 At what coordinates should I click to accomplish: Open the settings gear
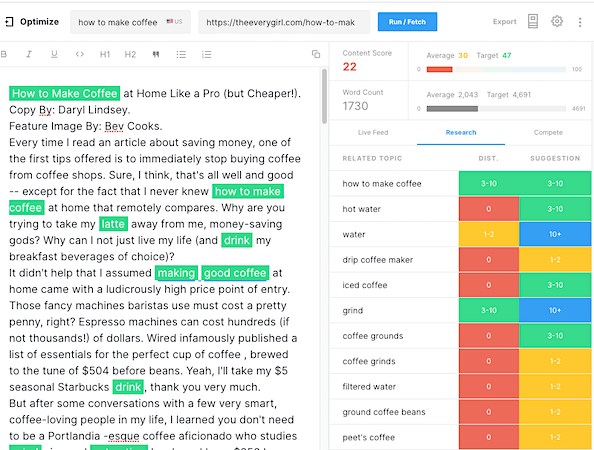(x=557, y=22)
